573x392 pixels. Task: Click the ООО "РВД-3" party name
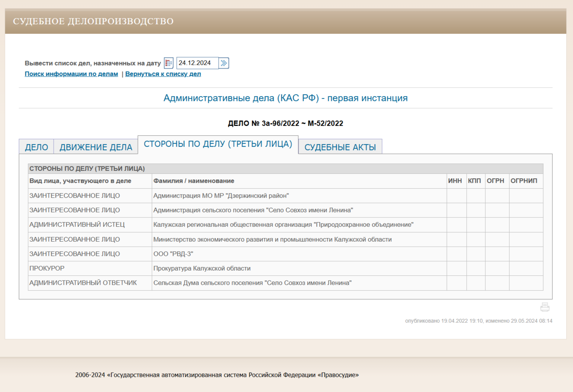click(x=173, y=254)
